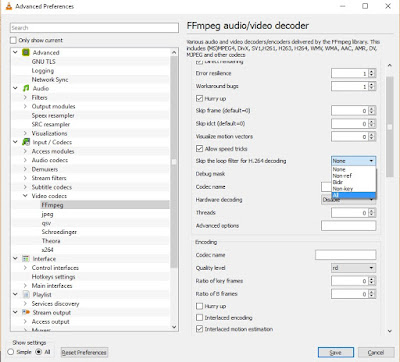This screenshot has width=400, height=362.
Task: Open the Quality level dropdown
Action: 354,268
